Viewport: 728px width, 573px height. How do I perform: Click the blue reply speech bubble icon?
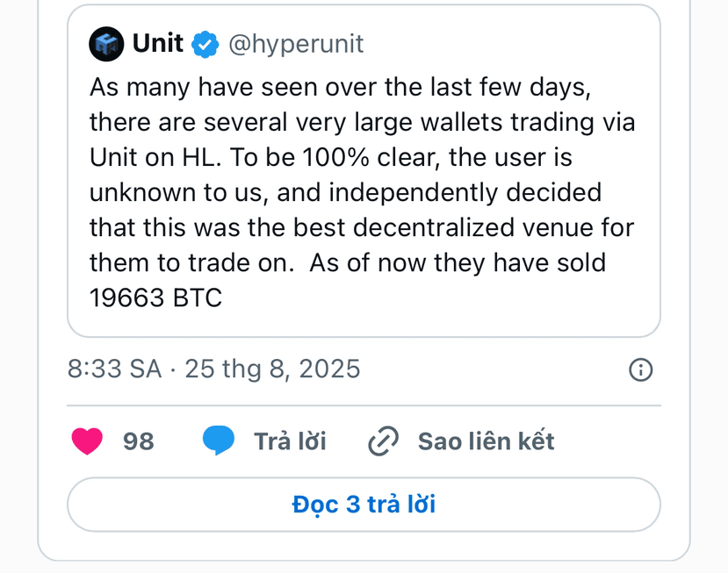point(218,440)
